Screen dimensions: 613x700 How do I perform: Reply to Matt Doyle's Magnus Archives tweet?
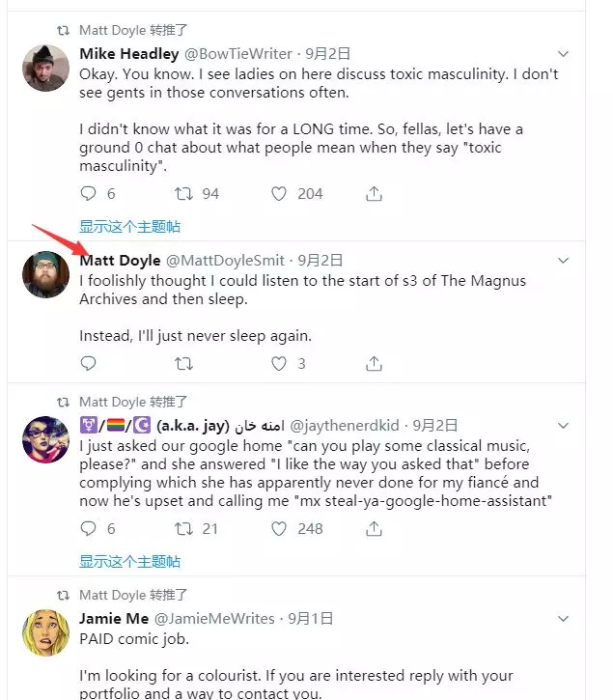(88, 364)
